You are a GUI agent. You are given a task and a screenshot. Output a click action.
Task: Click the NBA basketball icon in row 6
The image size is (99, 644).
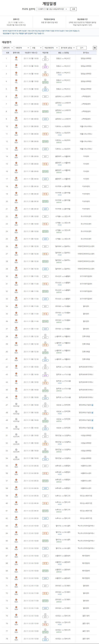pyautogui.click(x=16, y=95)
